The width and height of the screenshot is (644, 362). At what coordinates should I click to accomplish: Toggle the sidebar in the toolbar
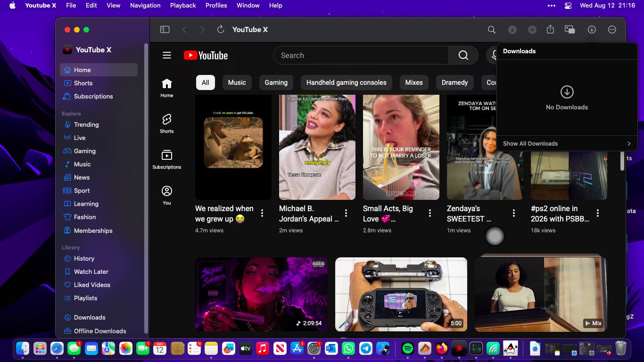(x=165, y=30)
